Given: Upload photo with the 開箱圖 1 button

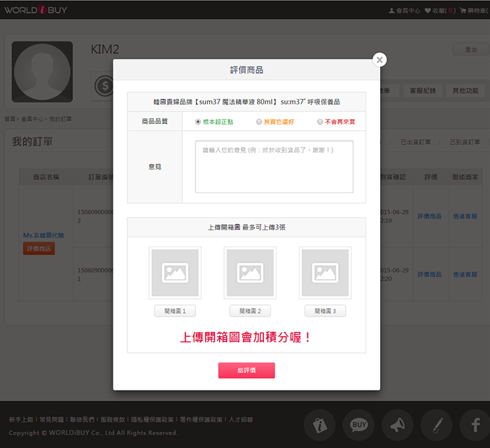Looking at the screenshot, I should (x=175, y=311).
